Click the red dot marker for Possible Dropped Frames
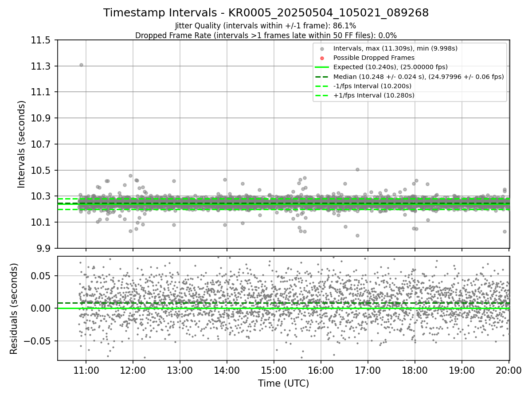Viewport: 532px width, 399px height. [x=322, y=58]
